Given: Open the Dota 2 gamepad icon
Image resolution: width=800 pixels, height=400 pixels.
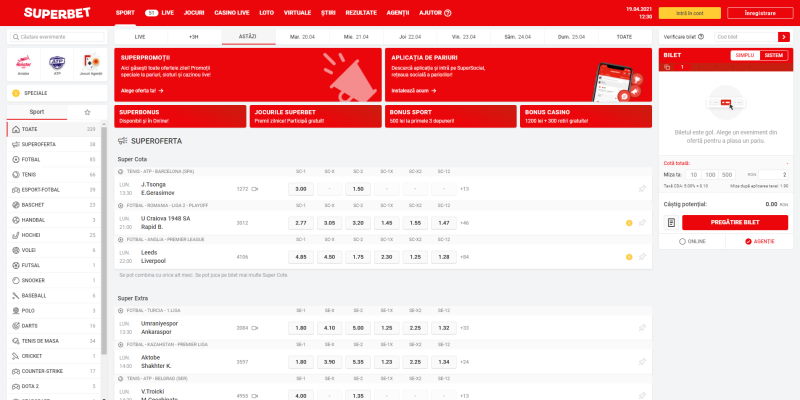Looking at the screenshot, I should (x=16, y=386).
